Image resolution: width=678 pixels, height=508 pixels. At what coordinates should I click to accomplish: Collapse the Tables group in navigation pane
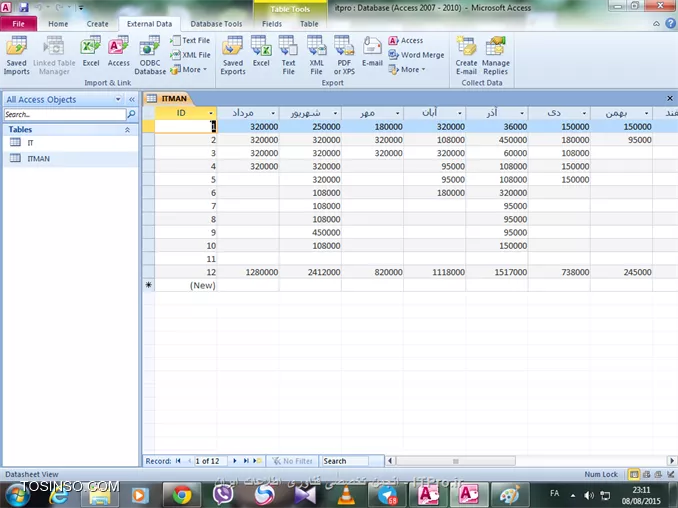coord(127,130)
